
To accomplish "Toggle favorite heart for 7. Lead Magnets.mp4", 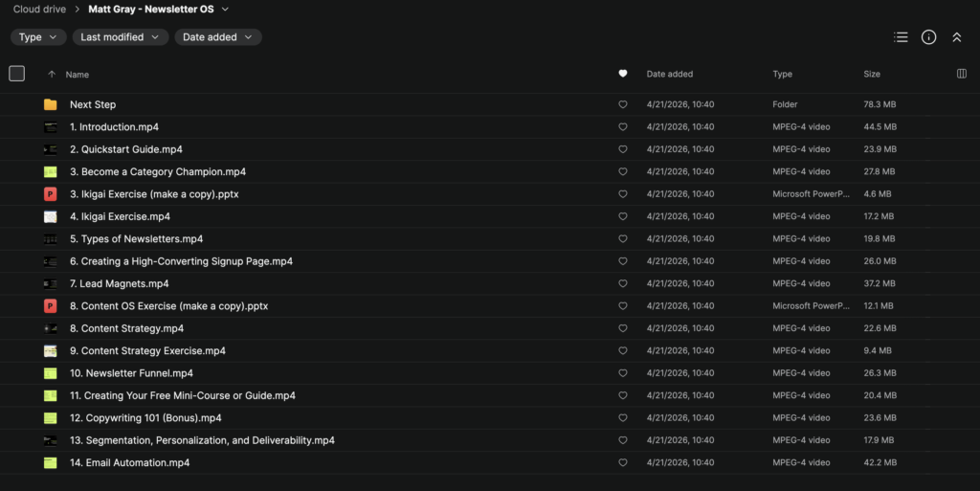I will (623, 284).
